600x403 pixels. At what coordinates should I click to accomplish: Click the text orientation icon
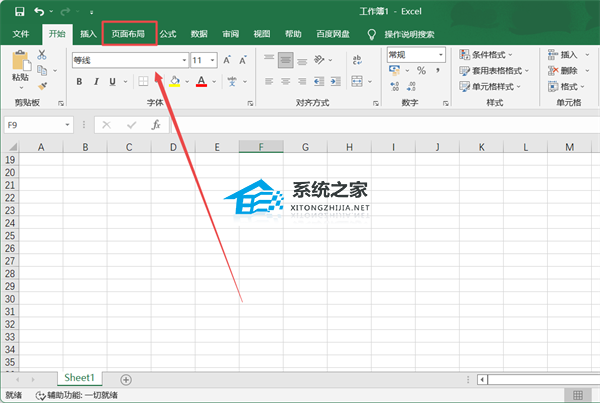319,59
